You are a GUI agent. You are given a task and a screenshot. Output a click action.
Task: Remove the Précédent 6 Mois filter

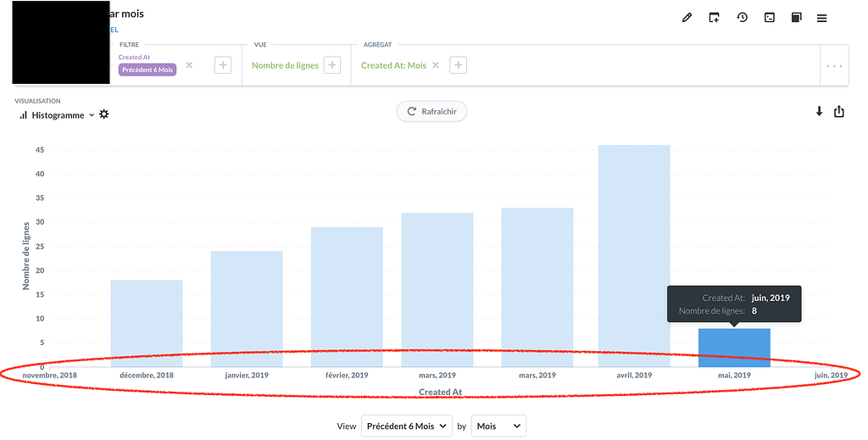(189, 65)
